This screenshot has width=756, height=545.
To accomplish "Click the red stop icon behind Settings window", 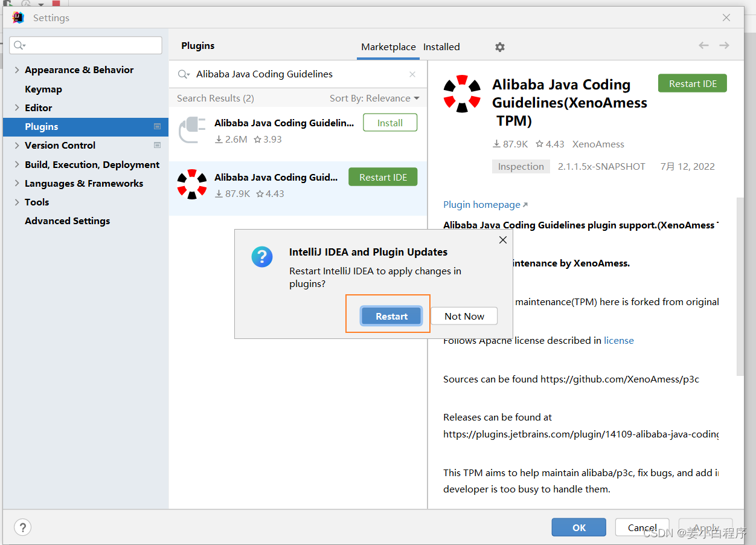I will point(56,3).
